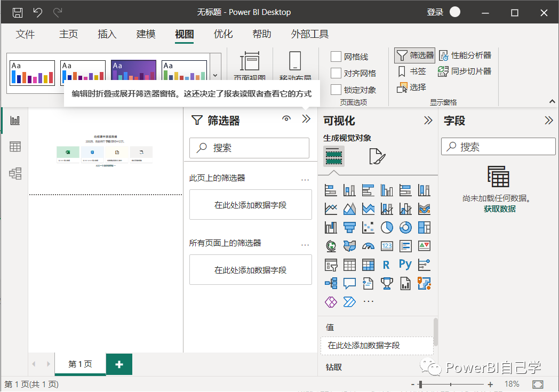Switch to the 插入 ribbon tab
The height and width of the screenshot is (392, 559).
pyautogui.click(x=107, y=34)
